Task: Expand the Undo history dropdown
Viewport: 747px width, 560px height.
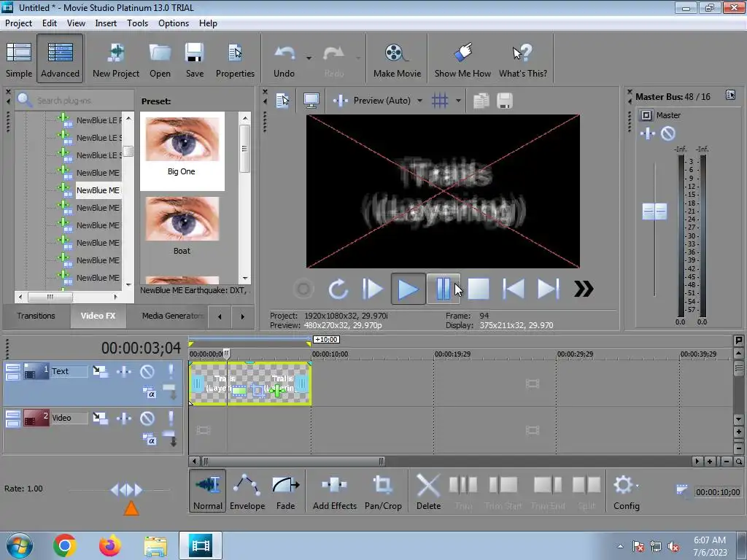Action: tap(309, 58)
